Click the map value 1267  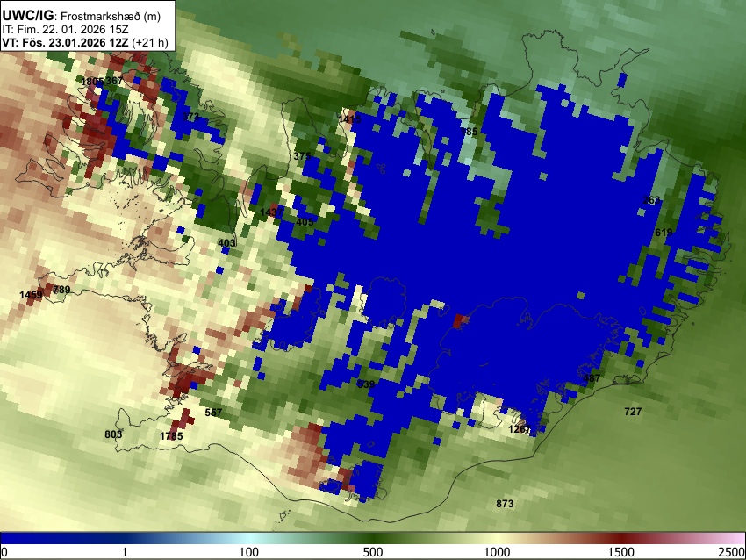tap(520, 429)
